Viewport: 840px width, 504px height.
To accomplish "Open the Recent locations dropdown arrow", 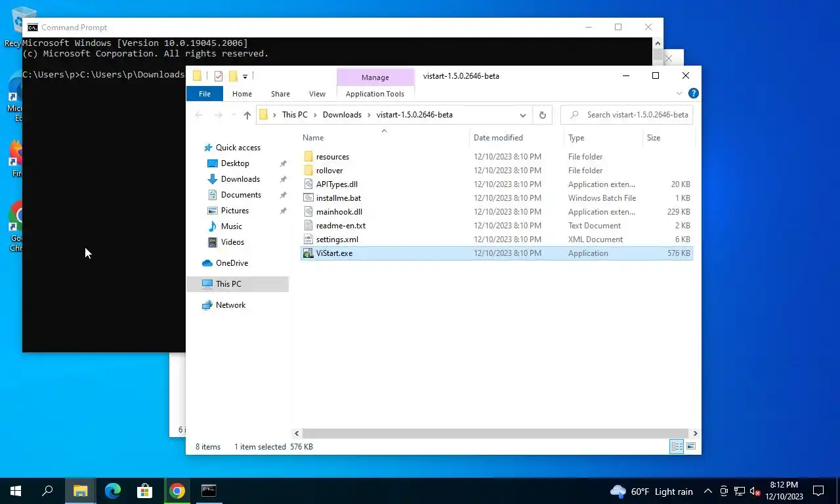I will [x=232, y=115].
